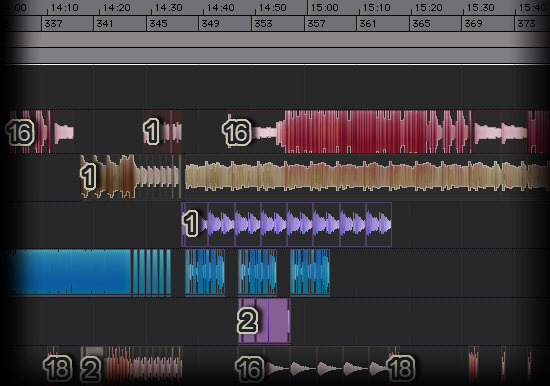The image size is (550, 386).
Task: Click the 15:20 mark on the time ruler
Action: tap(428, 7)
